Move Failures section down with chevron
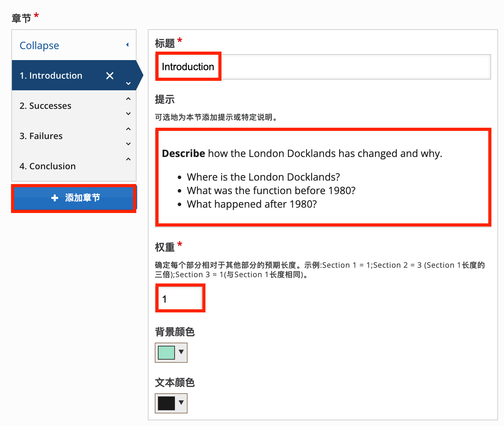The width and height of the screenshot is (504, 426). click(128, 144)
